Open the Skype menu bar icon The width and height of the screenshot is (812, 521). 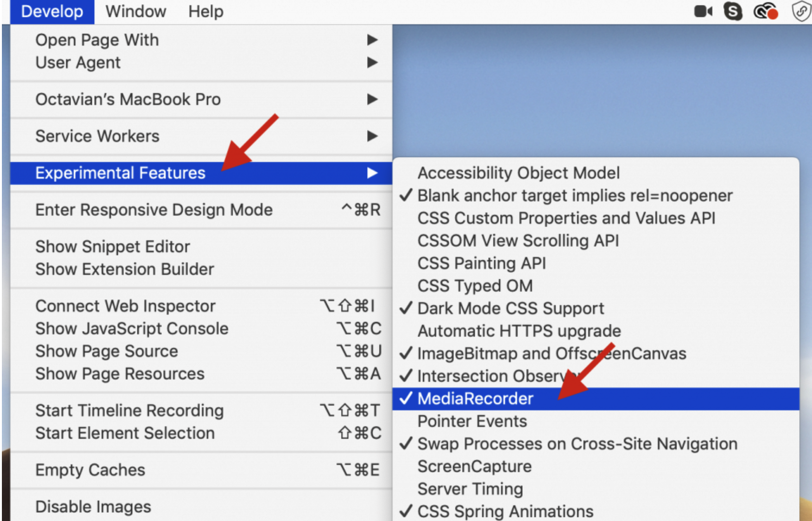click(733, 11)
